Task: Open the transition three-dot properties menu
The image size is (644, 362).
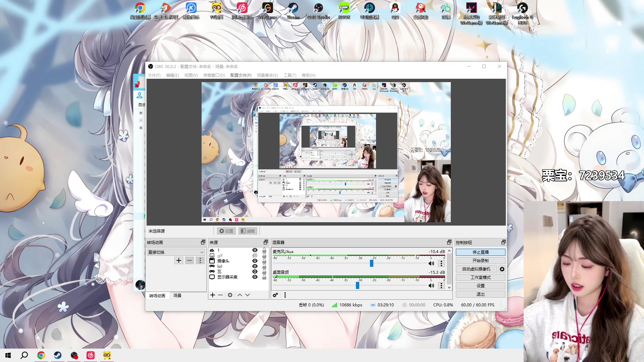Action: pos(200,260)
